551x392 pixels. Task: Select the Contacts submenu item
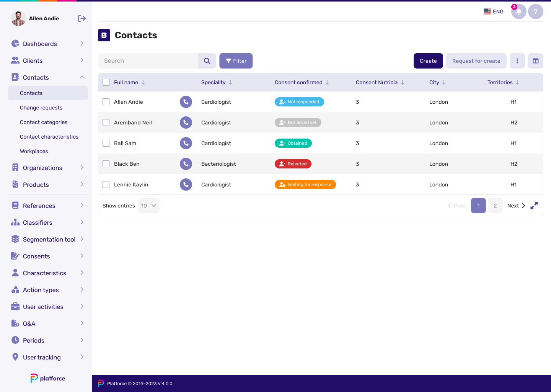tap(48, 93)
